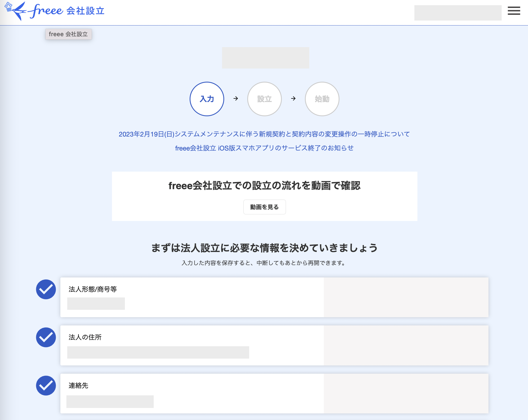Open the iOS app service termination notice
Screen dimensions: 528x420
click(x=264, y=148)
